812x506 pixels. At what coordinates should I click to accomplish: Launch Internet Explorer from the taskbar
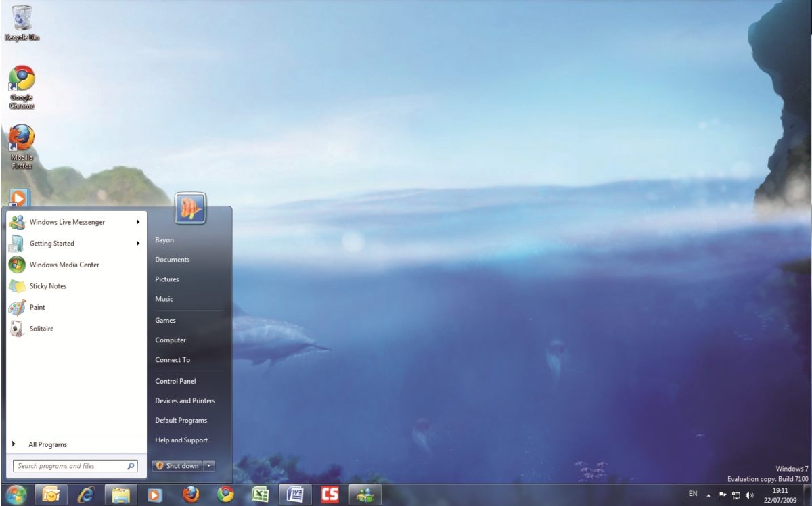[85, 494]
